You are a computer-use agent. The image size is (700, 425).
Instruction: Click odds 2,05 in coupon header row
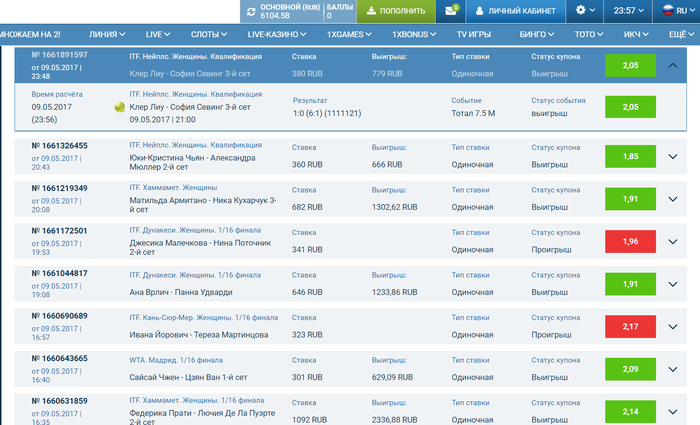630,65
